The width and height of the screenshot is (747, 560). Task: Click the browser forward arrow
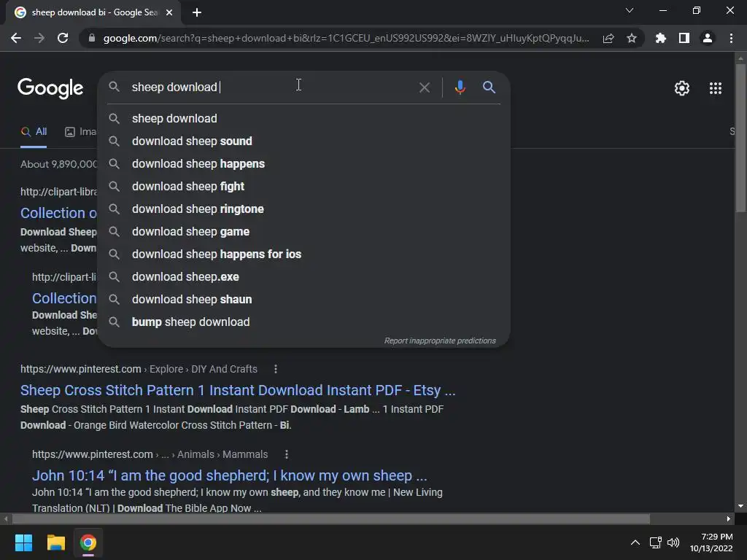[39, 38]
